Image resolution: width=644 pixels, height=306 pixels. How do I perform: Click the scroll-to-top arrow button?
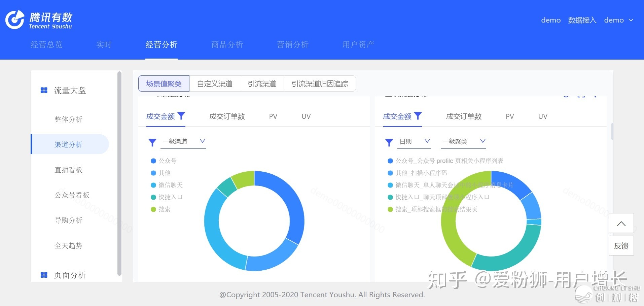(621, 224)
